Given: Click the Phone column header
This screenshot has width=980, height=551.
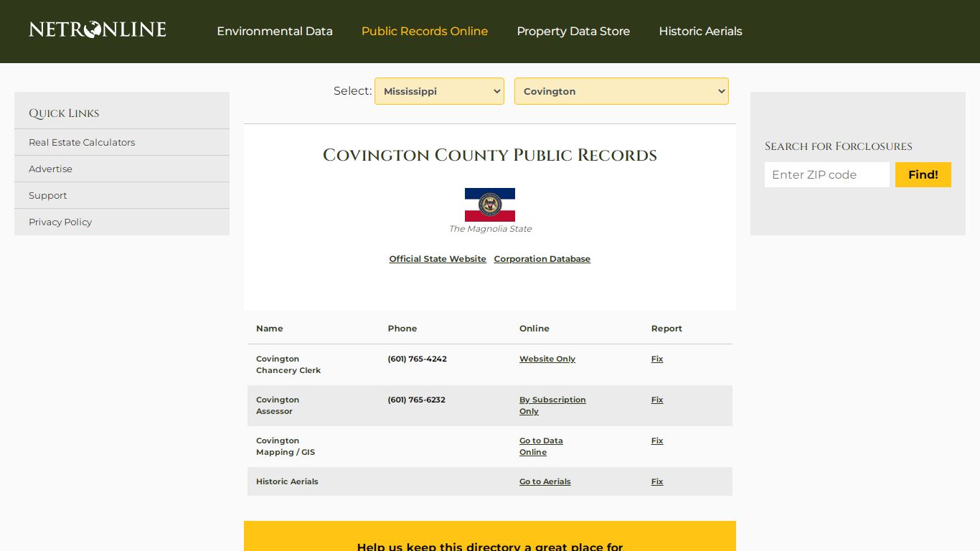Looking at the screenshot, I should (x=402, y=329).
